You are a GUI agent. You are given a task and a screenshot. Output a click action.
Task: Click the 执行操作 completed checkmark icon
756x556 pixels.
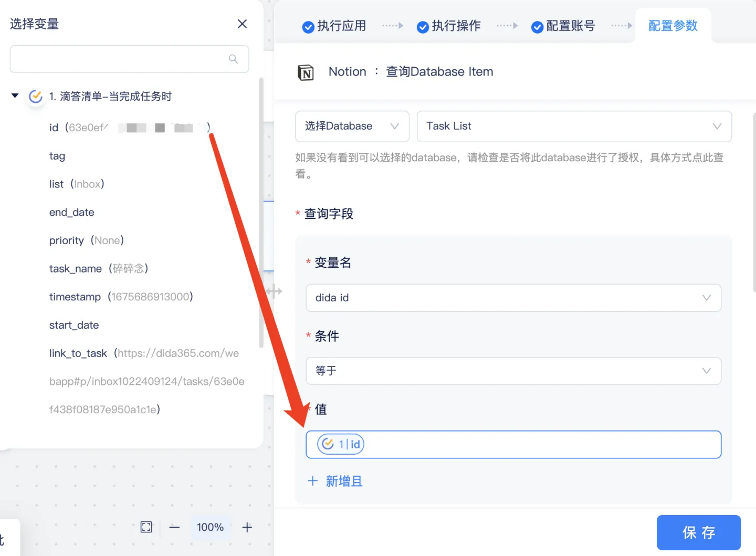[423, 27]
